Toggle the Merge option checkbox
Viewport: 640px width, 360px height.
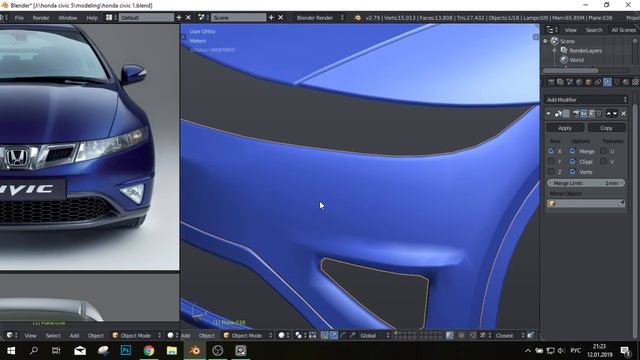[x=573, y=151]
